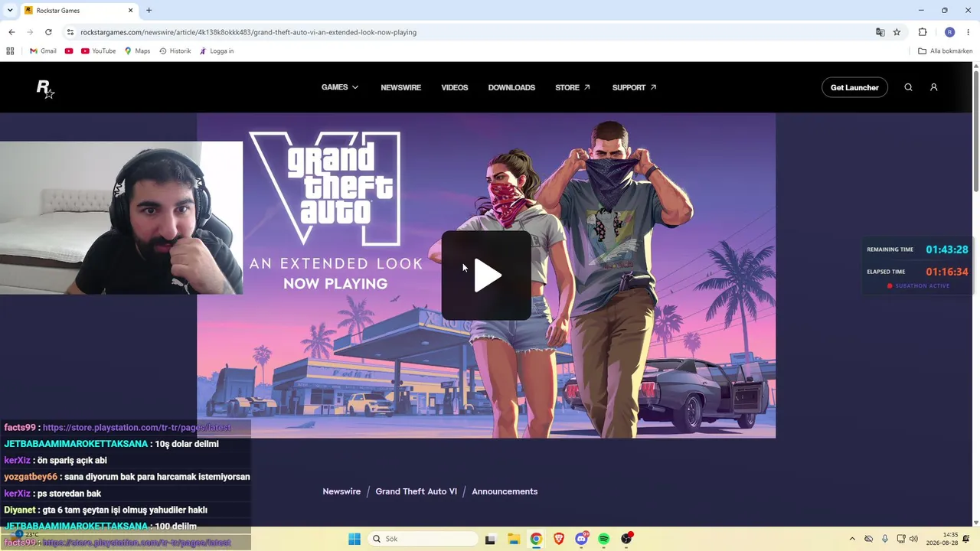Open Discord from the taskbar
Screen dimensions: 980x551
tap(582, 539)
